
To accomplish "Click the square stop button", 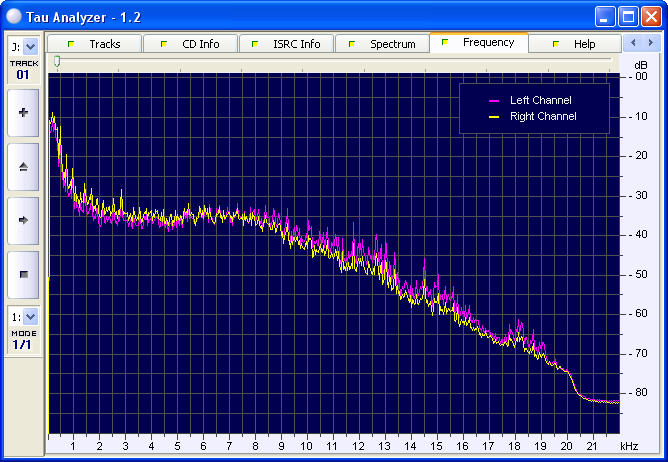I will pos(23,274).
